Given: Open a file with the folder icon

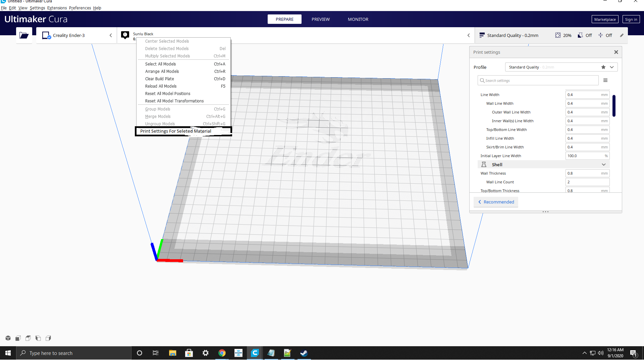Looking at the screenshot, I should pyautogui.click(x=24, y=35).
